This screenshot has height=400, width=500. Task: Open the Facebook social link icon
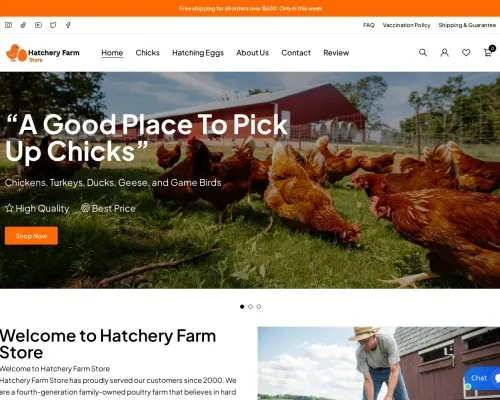[68, 25]
